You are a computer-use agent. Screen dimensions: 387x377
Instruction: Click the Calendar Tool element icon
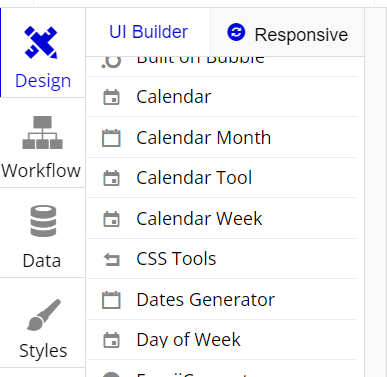click(111, 178)
